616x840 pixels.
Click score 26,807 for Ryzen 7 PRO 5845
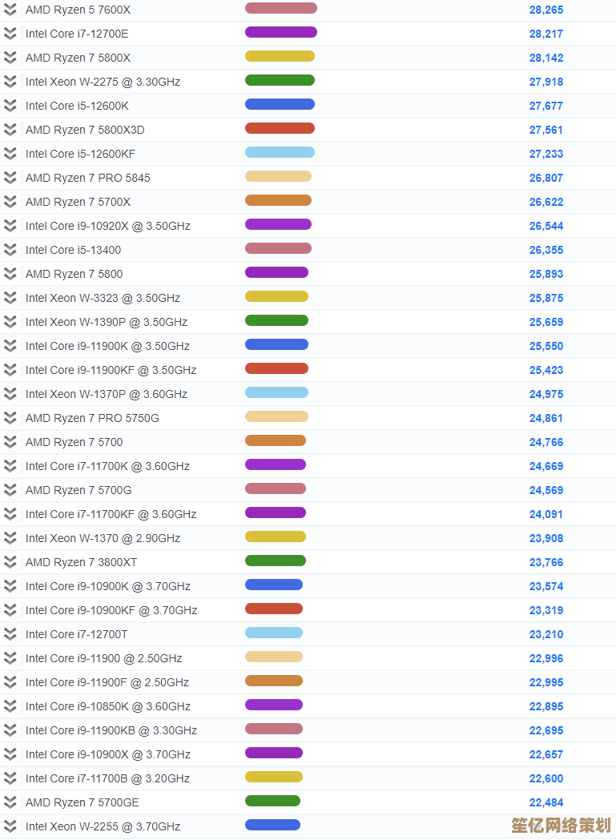pyautogui.click(x=546, y=178)
